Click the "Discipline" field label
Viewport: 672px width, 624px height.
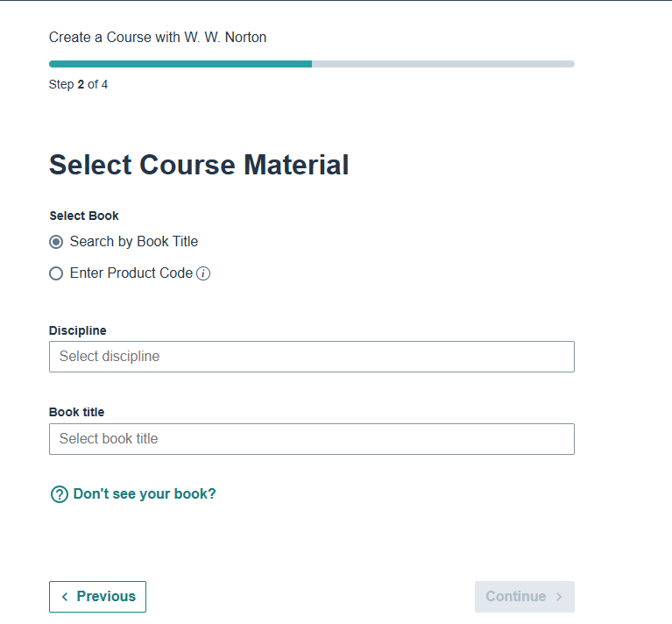coord(78,330)
